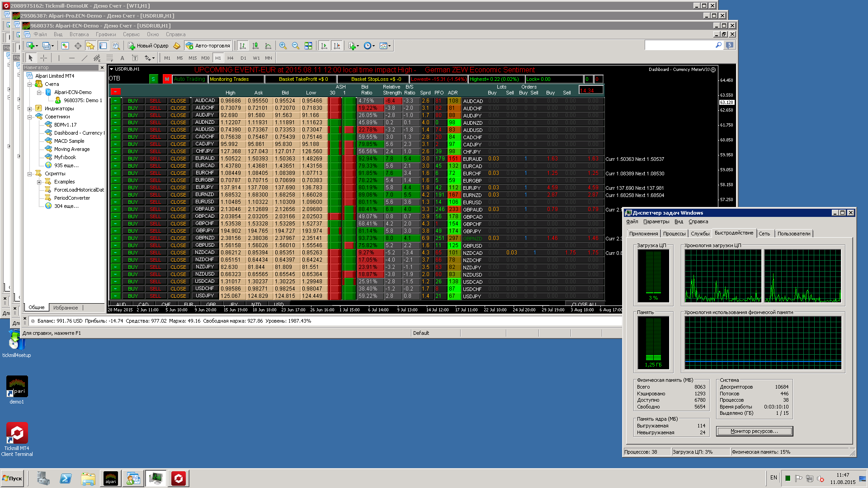Open the indicators list dropdown

[x=358, y=46]
